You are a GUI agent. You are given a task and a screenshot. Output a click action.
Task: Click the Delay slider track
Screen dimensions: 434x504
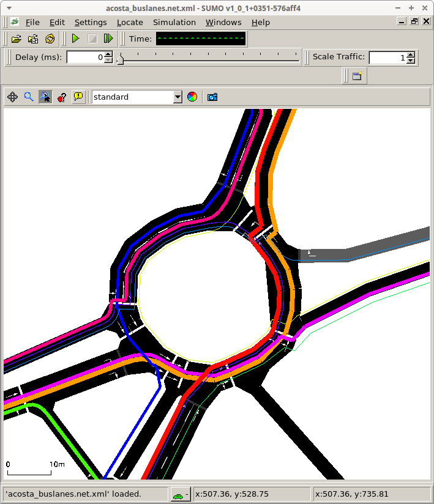coord(208,60)
